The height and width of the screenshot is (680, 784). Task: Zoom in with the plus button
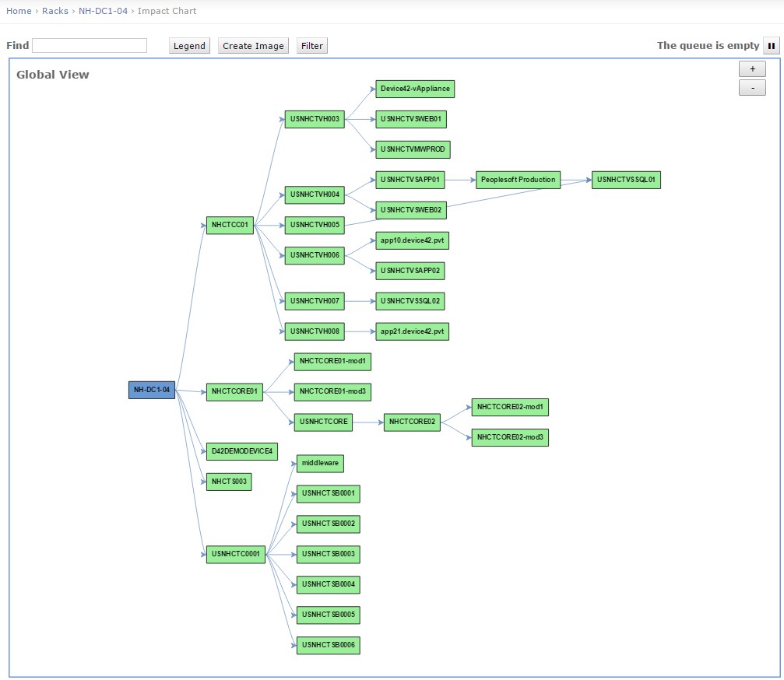pos(752,68)
